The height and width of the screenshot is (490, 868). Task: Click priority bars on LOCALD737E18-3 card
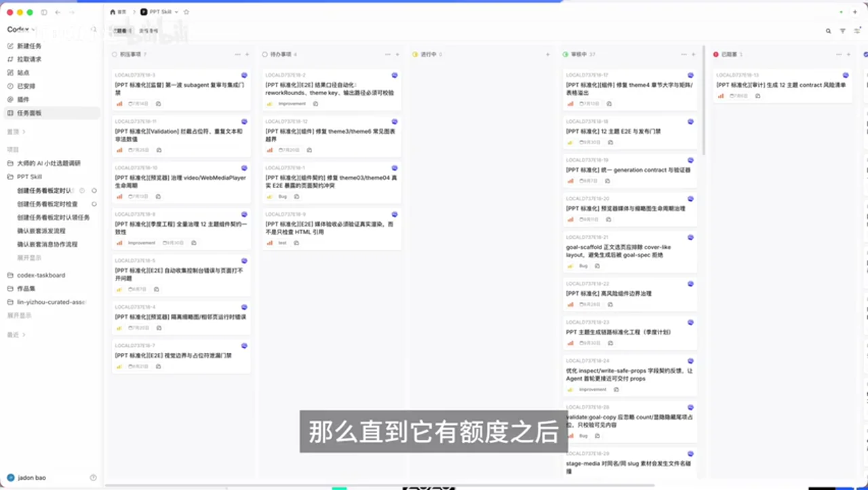(119, 104)
